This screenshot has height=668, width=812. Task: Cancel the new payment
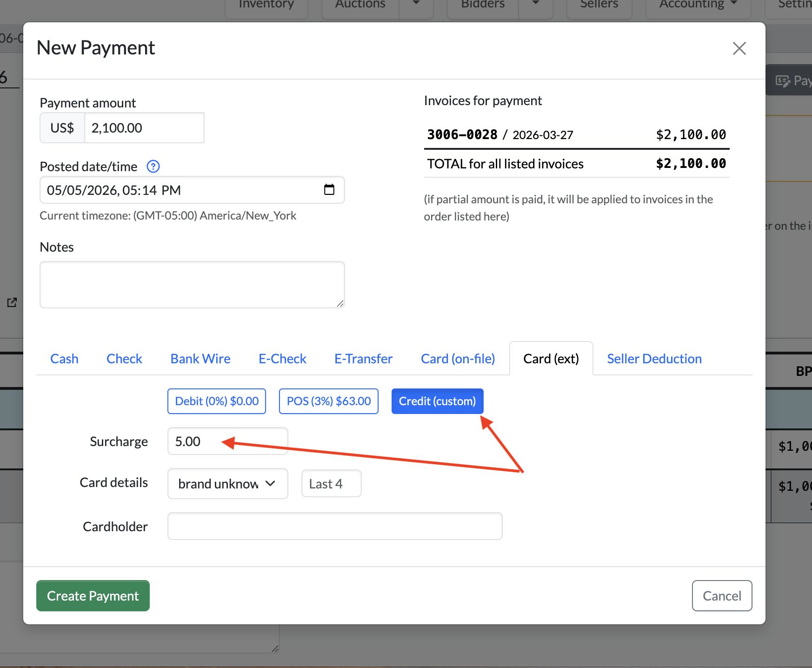tap(722, 596)
